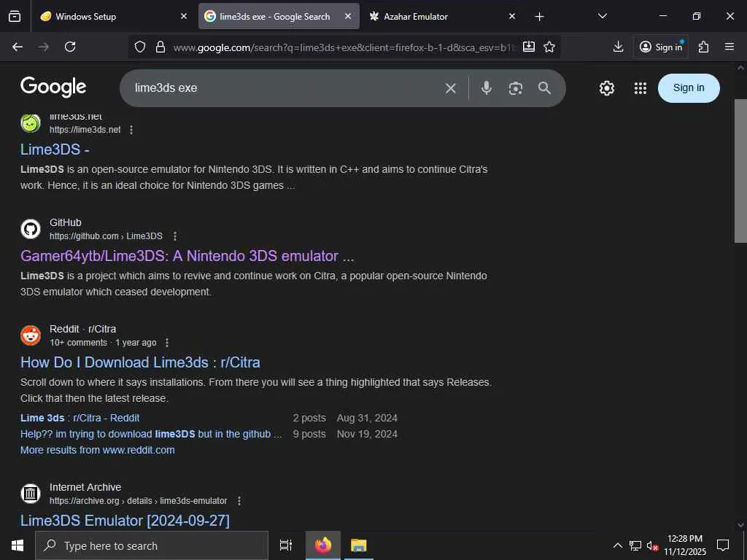Open search by image lens
This screenshot has width=747, height=560.
516,88
